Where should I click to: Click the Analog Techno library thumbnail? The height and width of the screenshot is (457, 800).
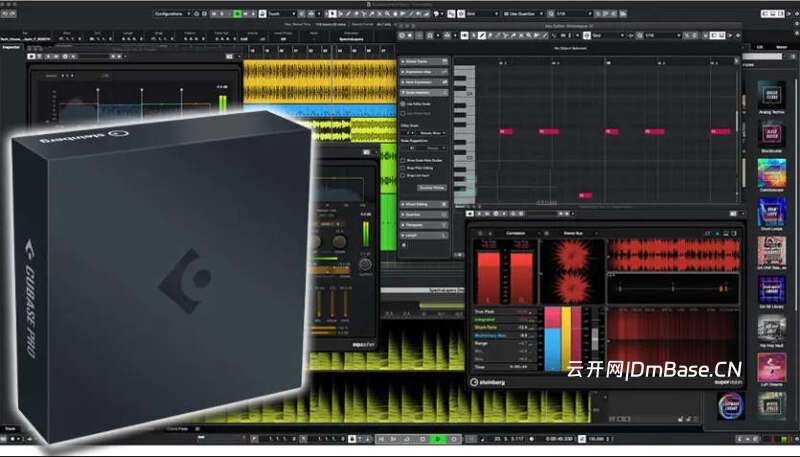[771, 95]
